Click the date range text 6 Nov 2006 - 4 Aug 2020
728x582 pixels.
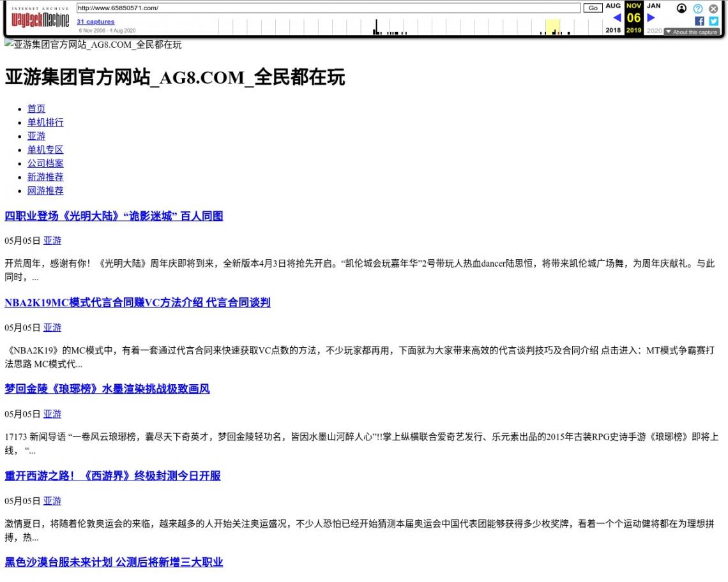107,31
